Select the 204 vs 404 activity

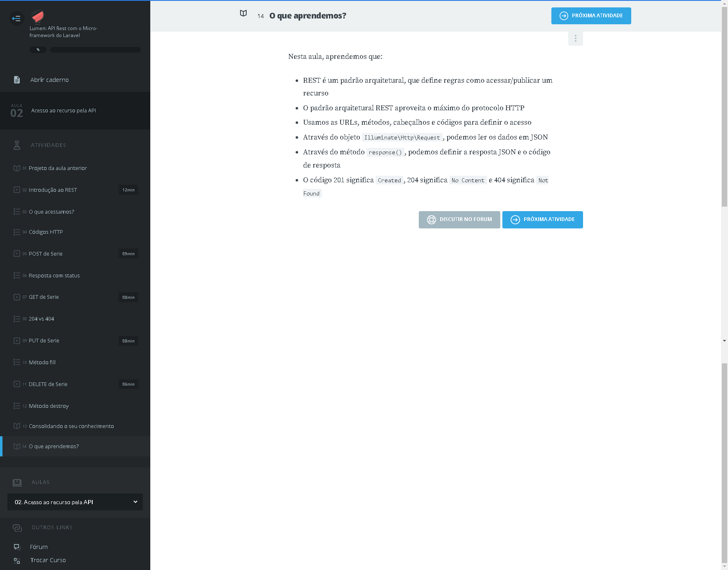click(41, 319)
